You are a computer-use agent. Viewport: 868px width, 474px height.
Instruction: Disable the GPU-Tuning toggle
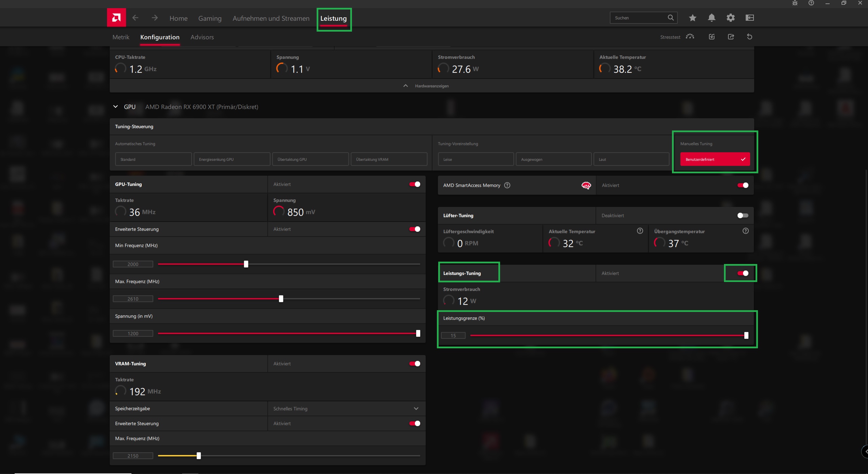(414, 184)
